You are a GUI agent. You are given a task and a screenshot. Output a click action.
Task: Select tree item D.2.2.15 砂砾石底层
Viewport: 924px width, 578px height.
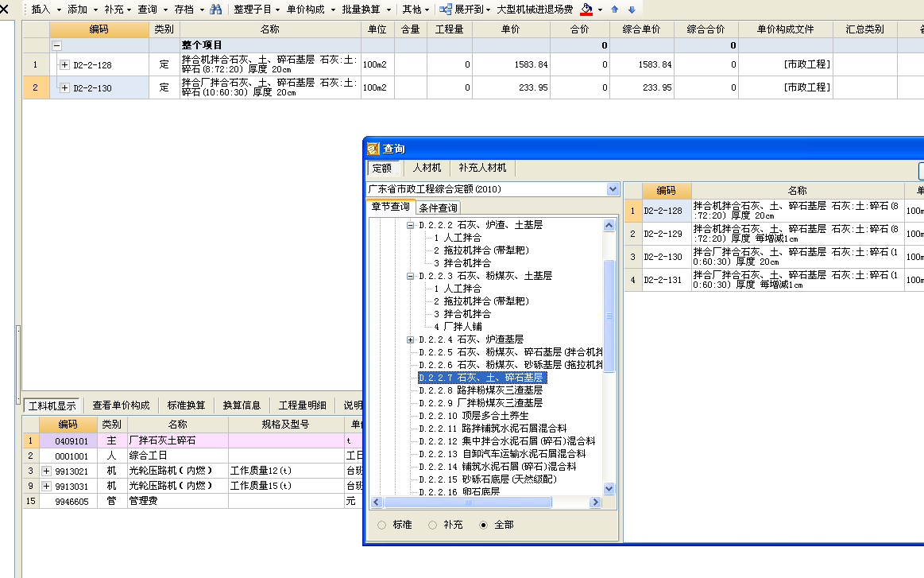(x=488, y=479)
